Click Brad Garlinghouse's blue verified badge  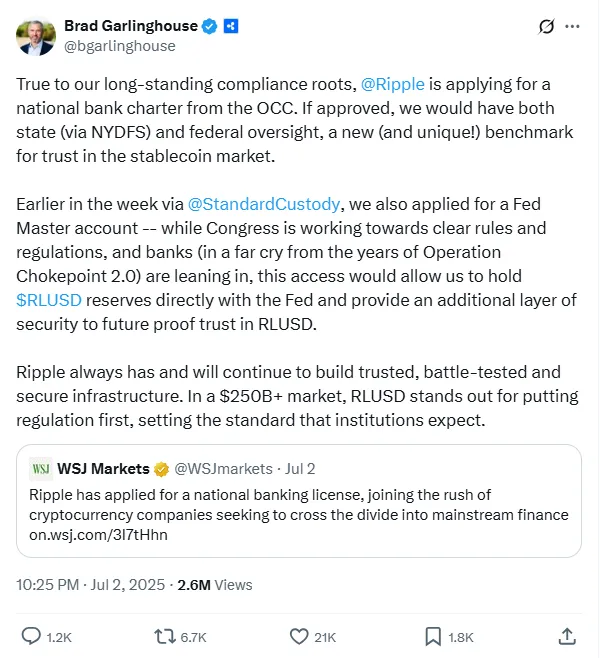[x=210, y=26]
